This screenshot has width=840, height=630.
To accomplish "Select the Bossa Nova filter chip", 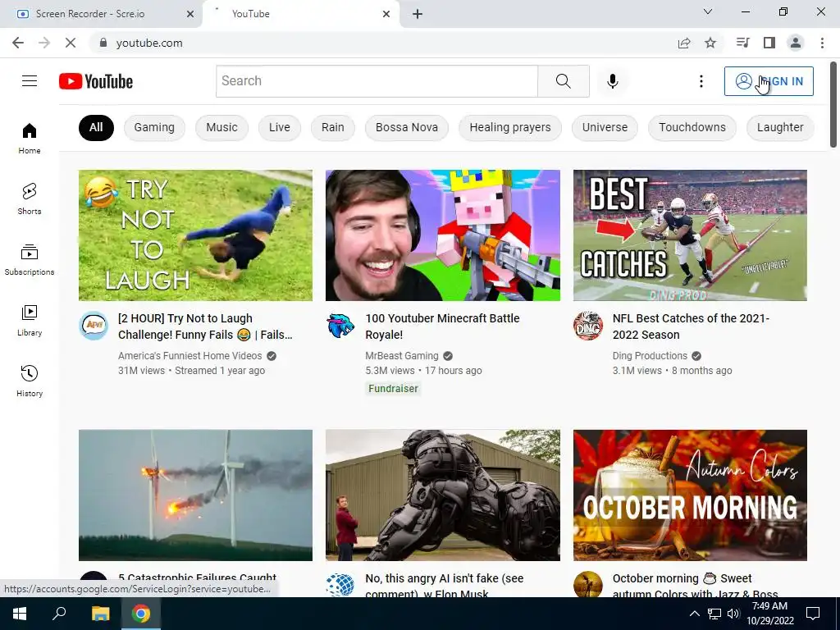I will click(407, 127).
